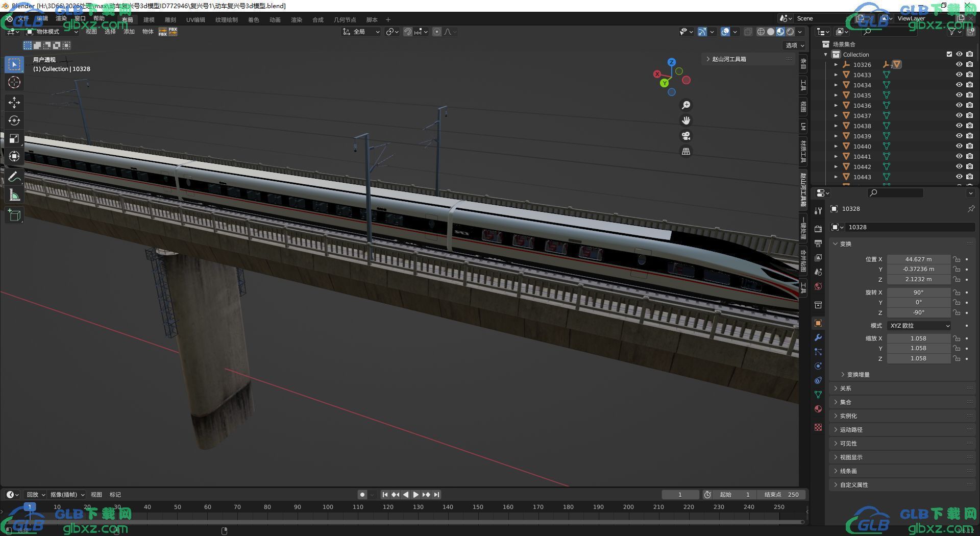The height and width of the screenshot is (536, 980).
Task: Open the XYZ 欧拉 rotation mode dropdown
Action: 919,326
